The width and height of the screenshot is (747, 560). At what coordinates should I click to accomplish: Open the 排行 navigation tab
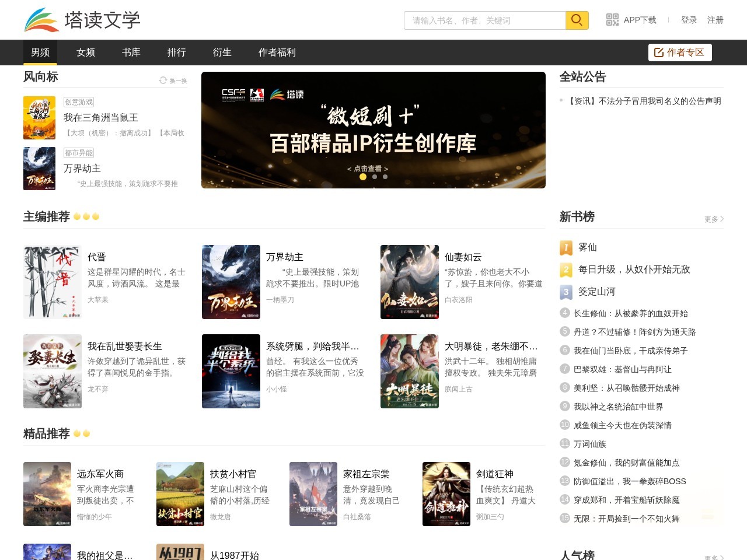click(x=177, y=52)
